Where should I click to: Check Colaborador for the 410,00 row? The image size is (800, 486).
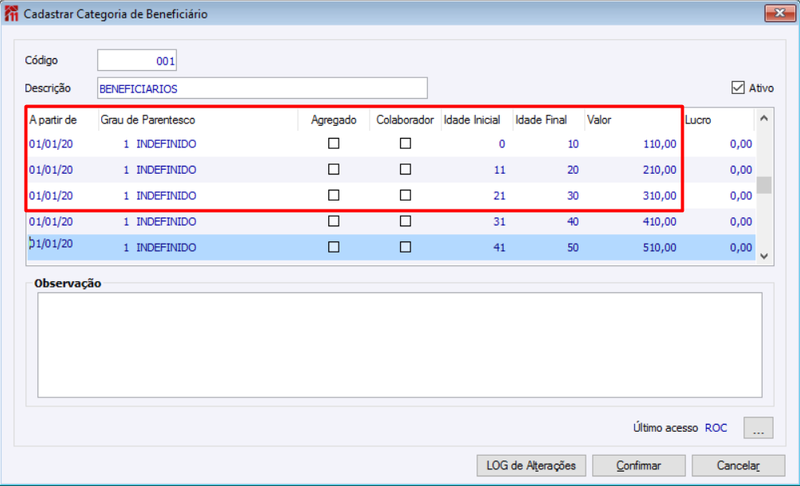[405, 221]
